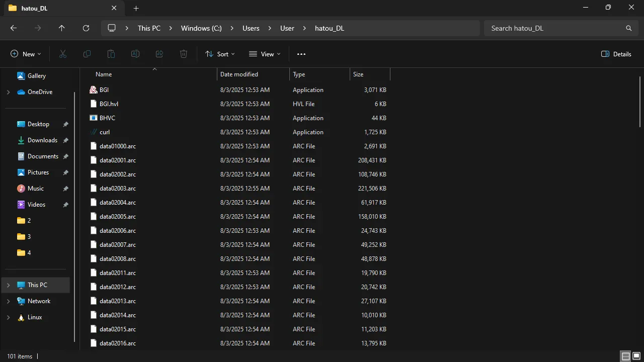Click the Paste clipboard icon
Viewport: 644px width, 362px height.
[x=111, y=54]
